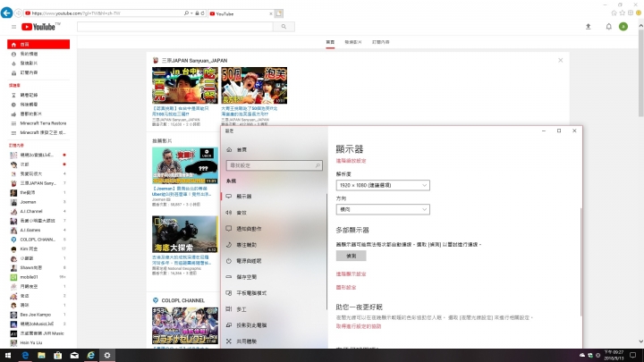This screenshot has width=644, height=362.
Task: Select Home in YouTube left sidebar
Action: point(38,45)
